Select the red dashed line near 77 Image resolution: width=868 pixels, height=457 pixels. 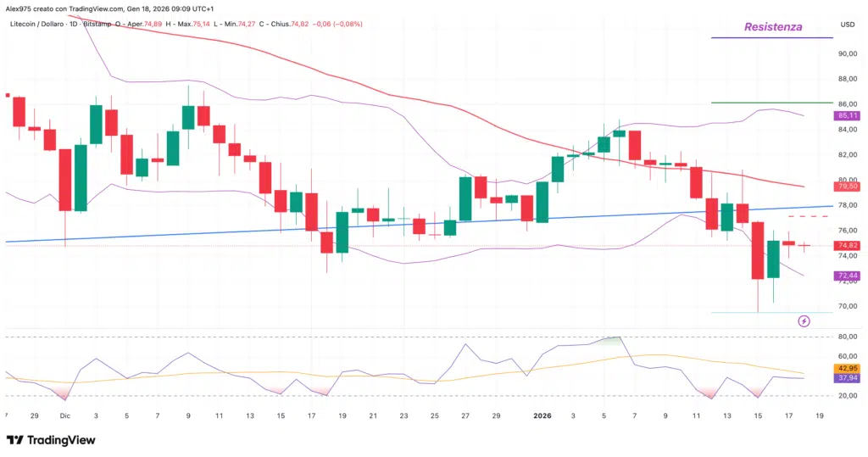point(802,217)
